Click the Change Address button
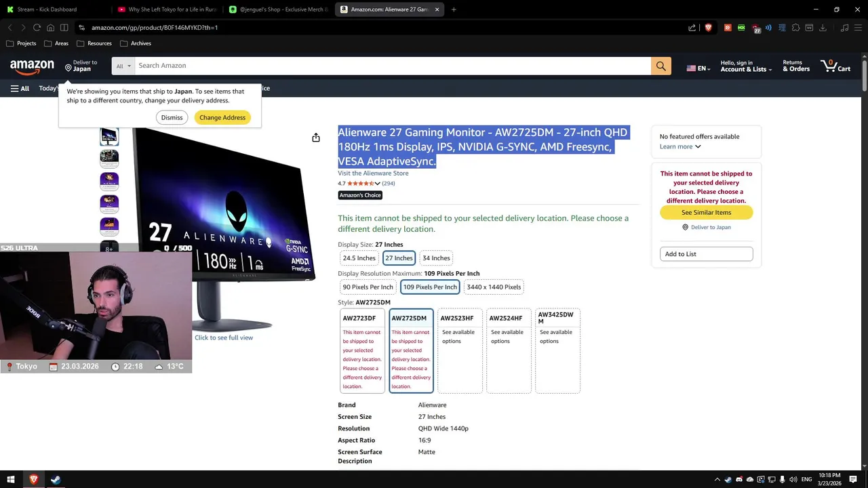This screenshot has height=488, width=868. (x=222, y=117)
